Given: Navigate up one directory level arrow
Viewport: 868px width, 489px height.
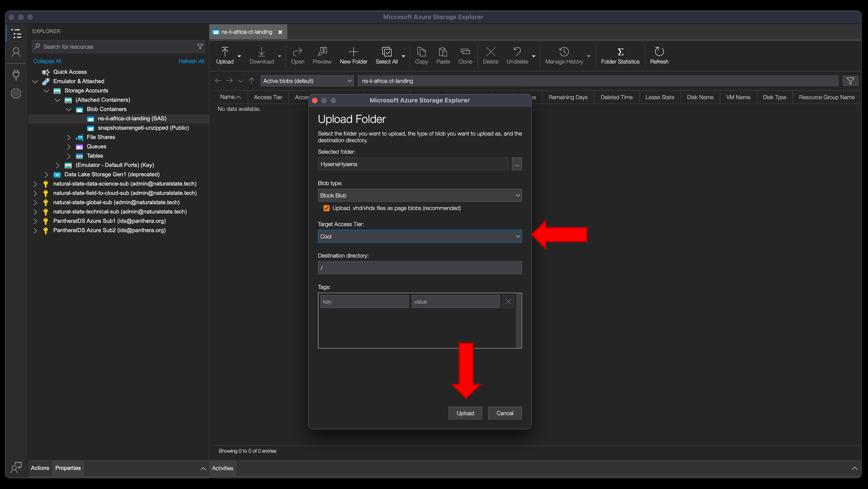Looking at the screenshot, I should click(x=251, y=81).
